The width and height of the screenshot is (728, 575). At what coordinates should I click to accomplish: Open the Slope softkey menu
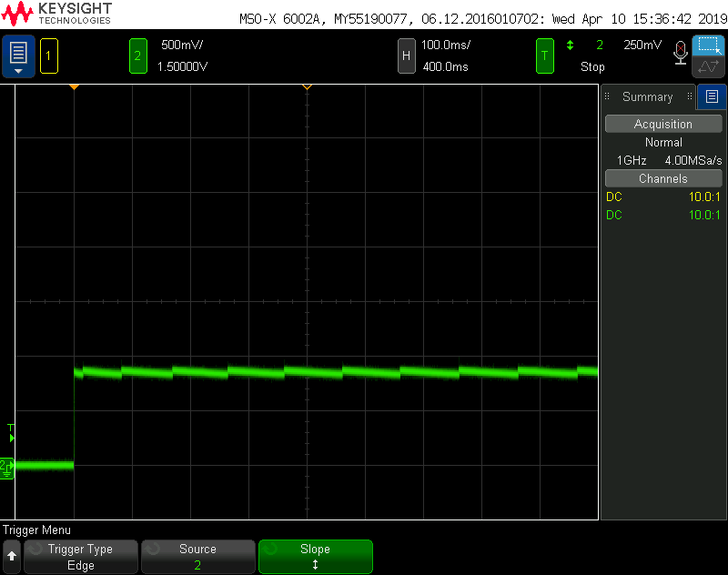point(315,557)
